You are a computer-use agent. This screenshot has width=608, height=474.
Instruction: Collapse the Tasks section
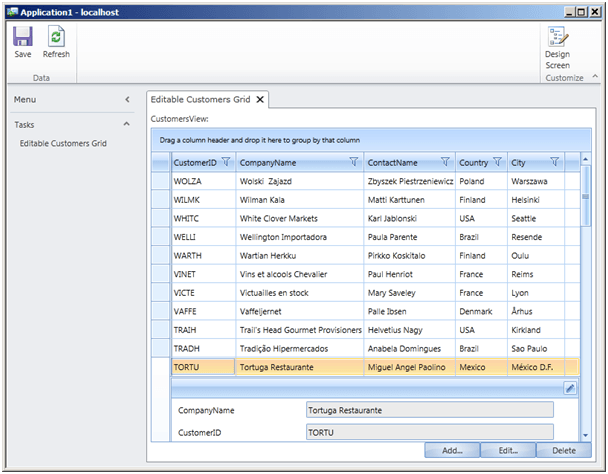click(127, 124)
